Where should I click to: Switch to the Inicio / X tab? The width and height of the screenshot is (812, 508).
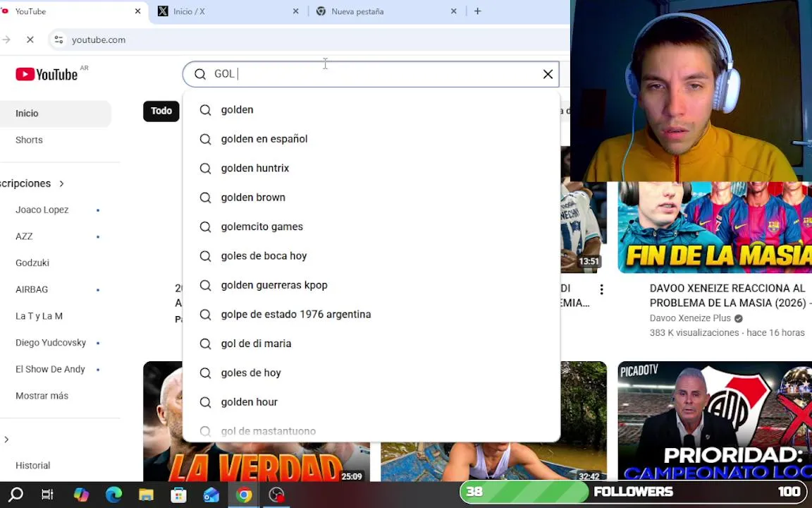228,11
